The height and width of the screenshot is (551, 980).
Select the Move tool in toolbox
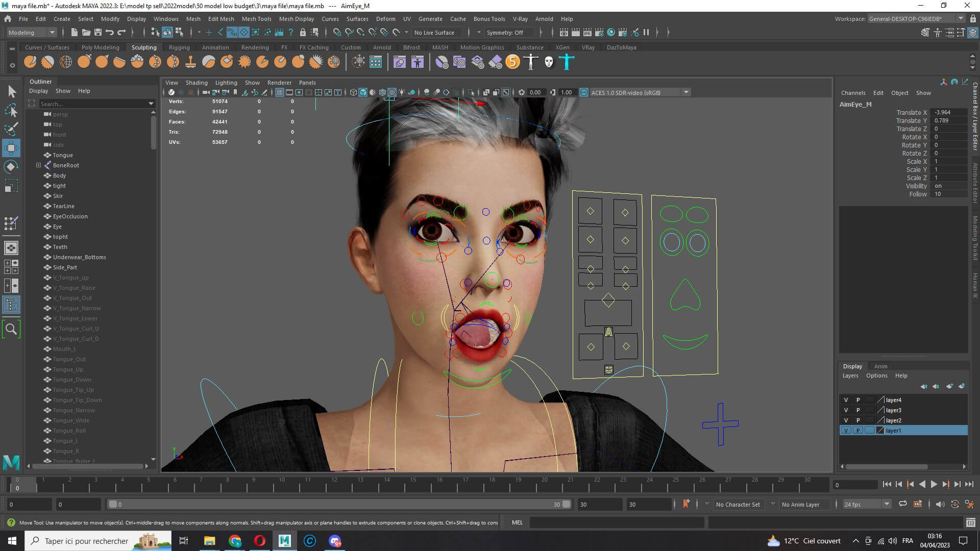pyautogui.click(x=11, y=148)
